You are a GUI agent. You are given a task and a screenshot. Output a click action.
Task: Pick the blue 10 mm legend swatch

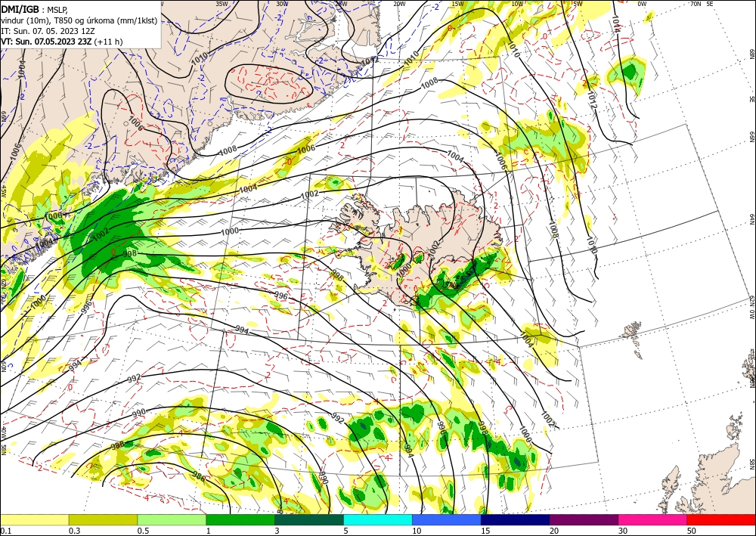coord(447,519)
